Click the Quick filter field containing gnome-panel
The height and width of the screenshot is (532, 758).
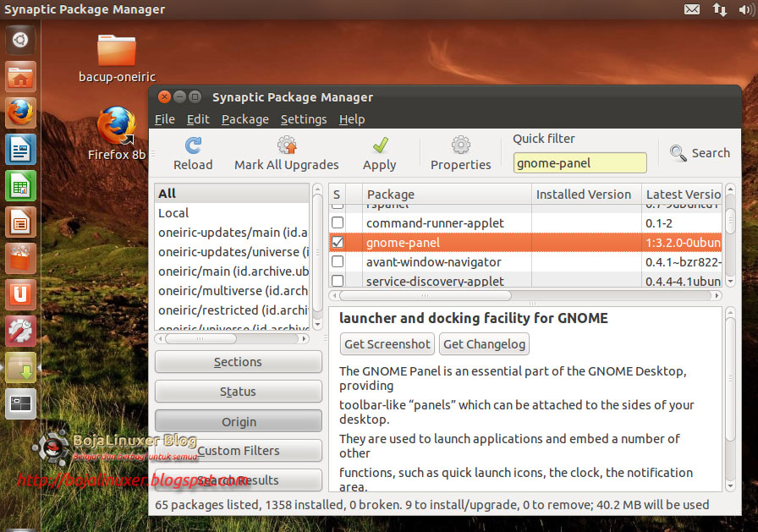pos(579,162)
